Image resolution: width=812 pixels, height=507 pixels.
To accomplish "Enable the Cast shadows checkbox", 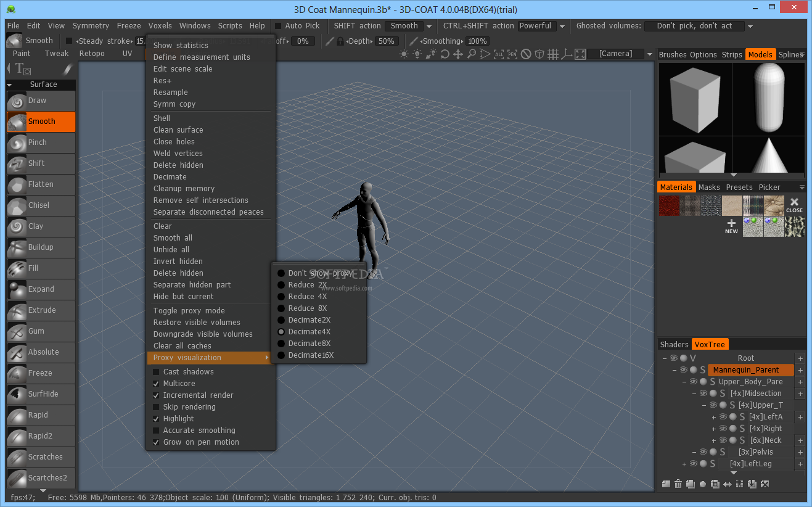I will 157,372.
